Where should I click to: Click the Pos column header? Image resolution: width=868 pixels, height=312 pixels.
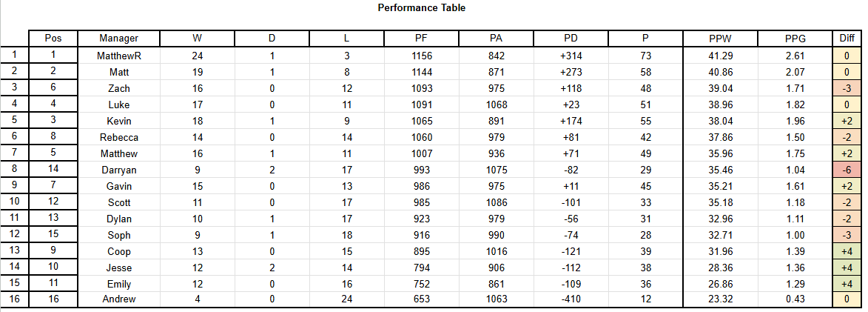click(x=53, y=39)
